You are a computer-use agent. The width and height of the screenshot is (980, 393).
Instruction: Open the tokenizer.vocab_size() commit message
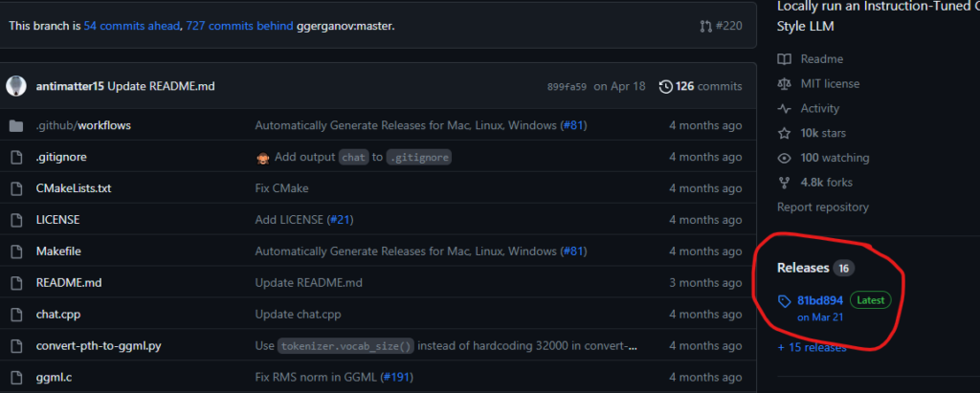pyautogui.click(x=446, y=345)
